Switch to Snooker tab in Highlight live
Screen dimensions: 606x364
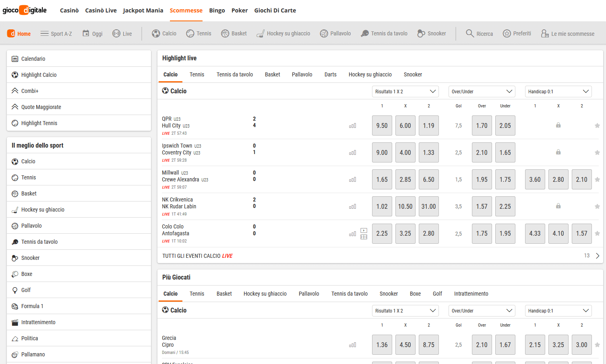coord(413,74)
